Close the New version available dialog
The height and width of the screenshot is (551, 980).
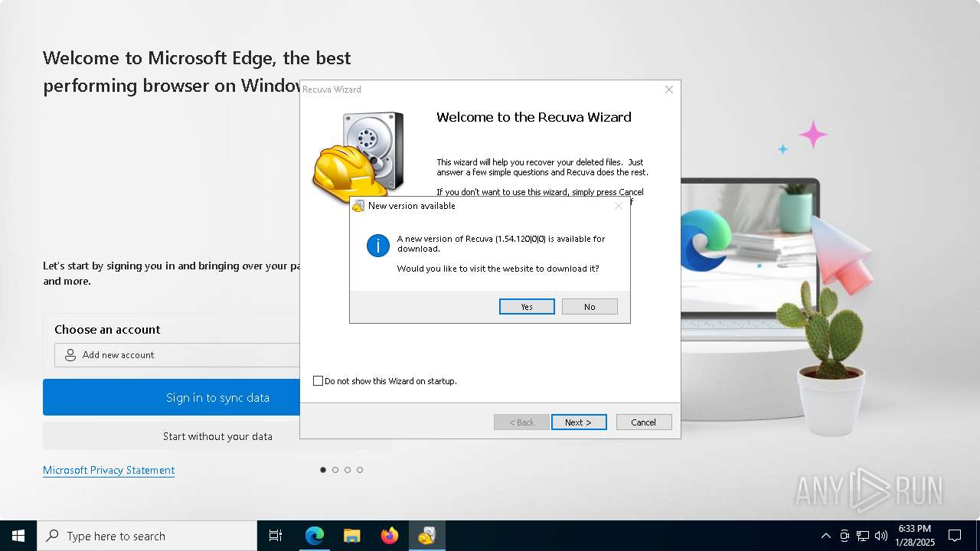pyautogui.click(x=619, y=206)
